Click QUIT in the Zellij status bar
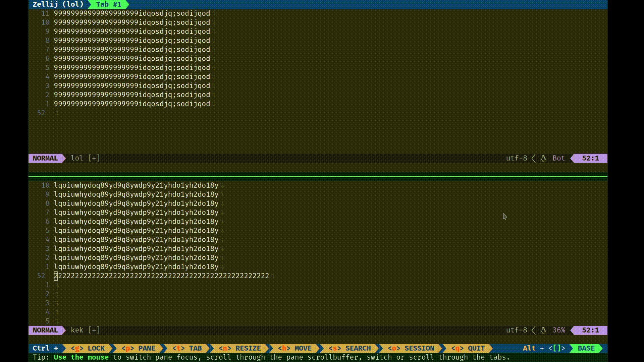The image size is (644, 362). coord(476,348)
